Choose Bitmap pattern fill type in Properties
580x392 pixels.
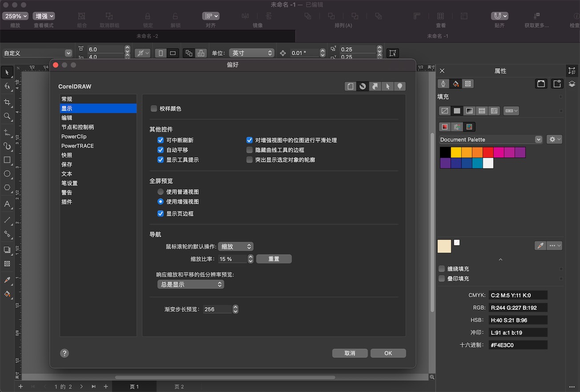(x=494, y=111)
